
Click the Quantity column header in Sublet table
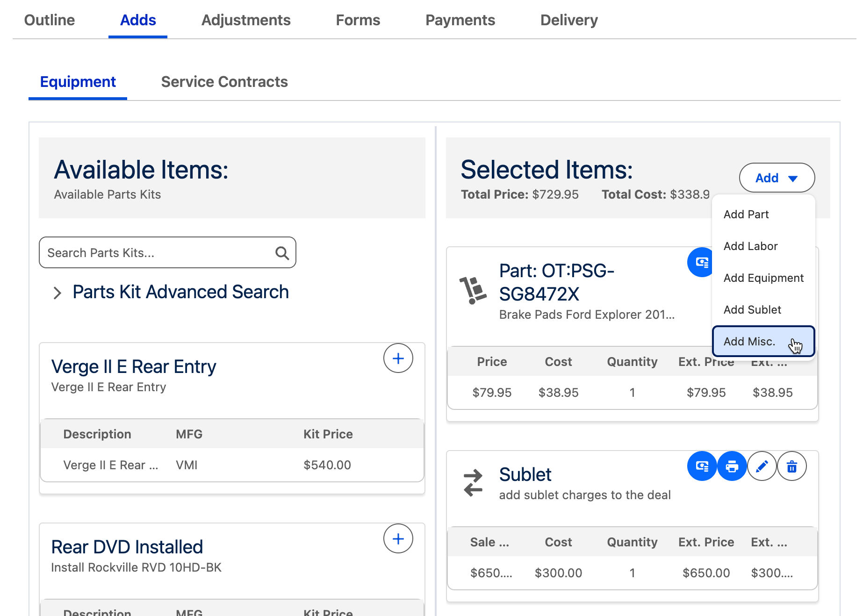632,542
